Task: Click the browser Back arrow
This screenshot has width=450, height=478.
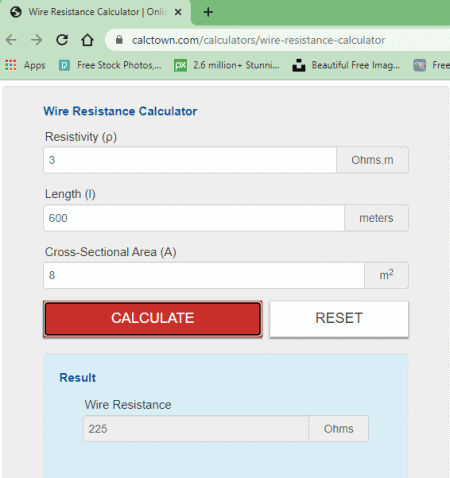Action: click(x=11, y=40)
